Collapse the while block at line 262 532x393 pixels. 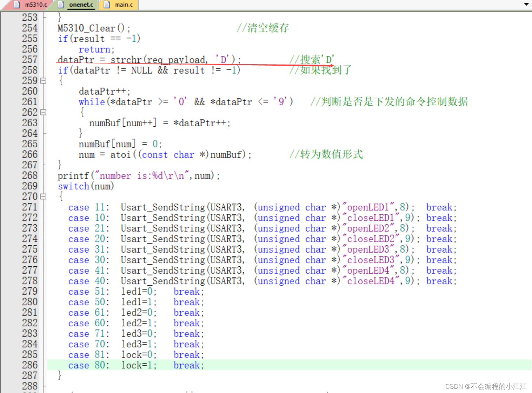[x=43, y=112]
